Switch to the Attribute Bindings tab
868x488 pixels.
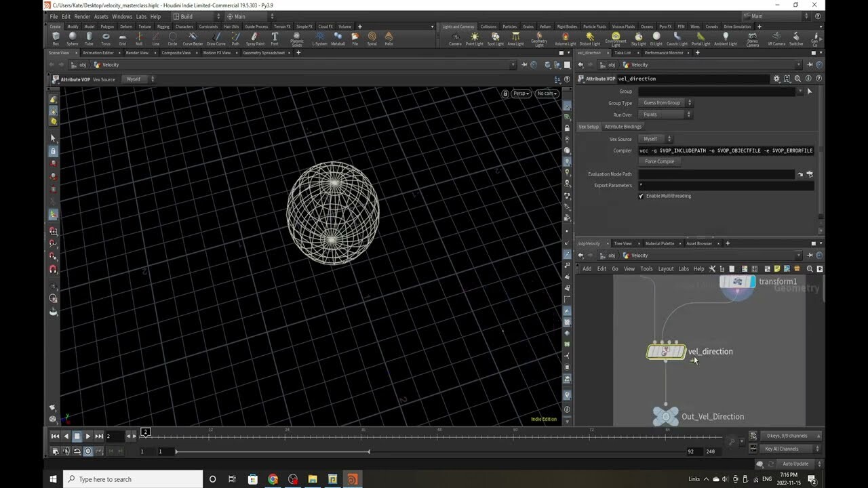[x=623, y=126]
